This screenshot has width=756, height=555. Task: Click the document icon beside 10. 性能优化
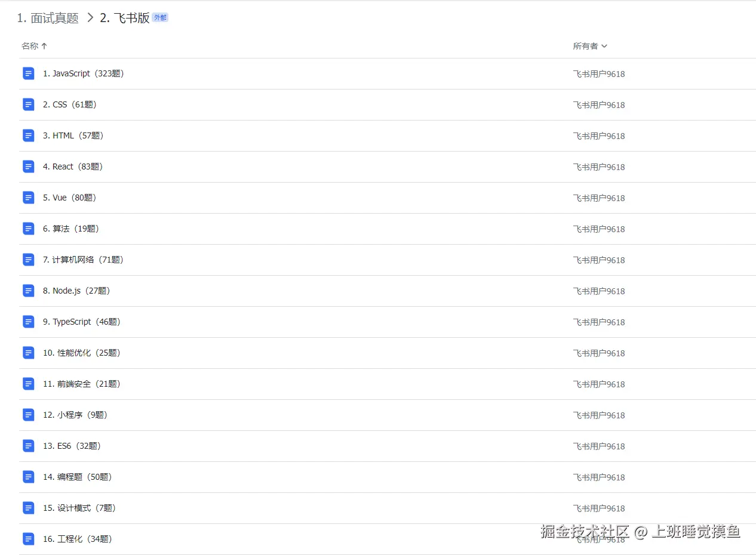tap(29, 353)
